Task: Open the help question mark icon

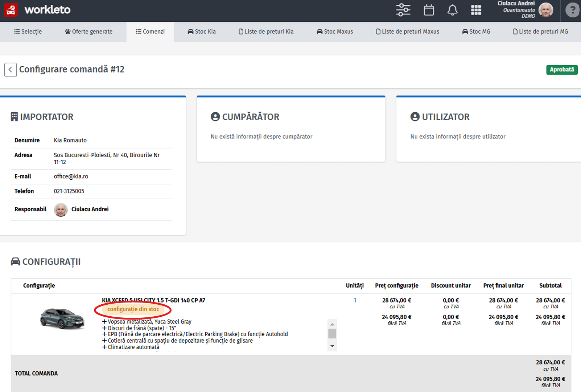Action: click(x=573, y=10)
